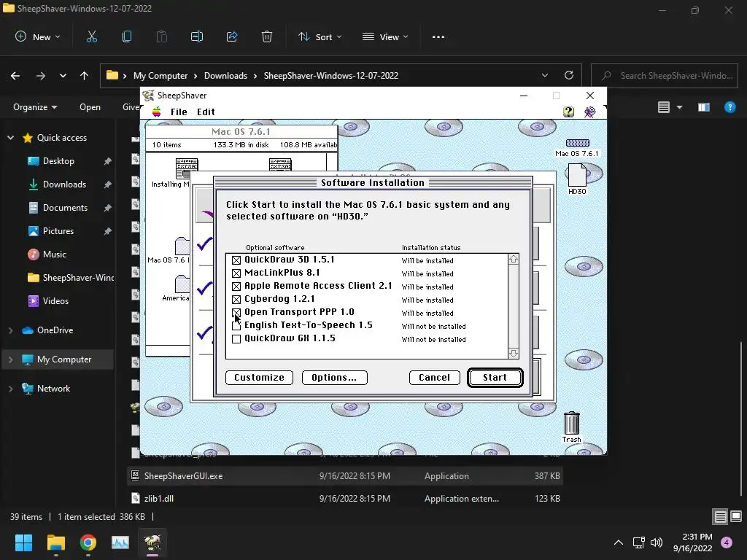Collapse the Quick access tree node
The height and width of the screenshot is (560, 747).
10,138
